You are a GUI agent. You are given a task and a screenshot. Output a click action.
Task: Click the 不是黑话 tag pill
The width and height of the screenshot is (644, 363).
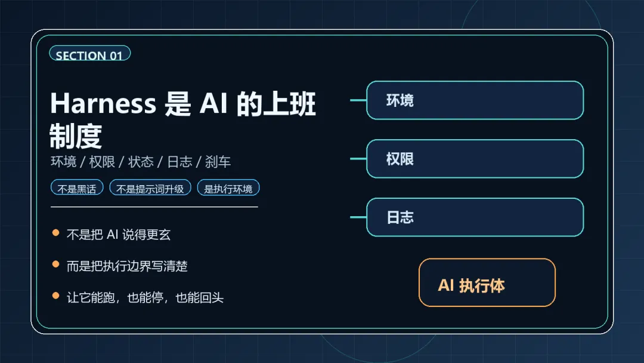(x=77, y=189)
